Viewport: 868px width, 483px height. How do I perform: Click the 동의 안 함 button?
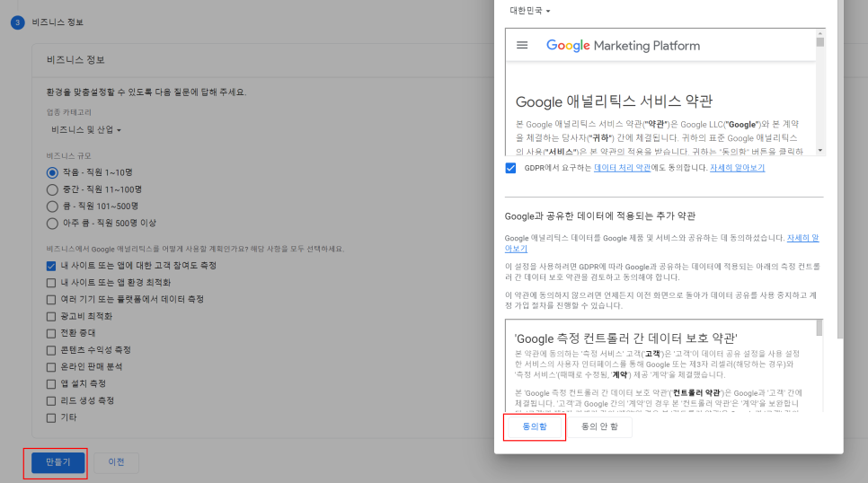pyautogui.click(x=599, y=426)
